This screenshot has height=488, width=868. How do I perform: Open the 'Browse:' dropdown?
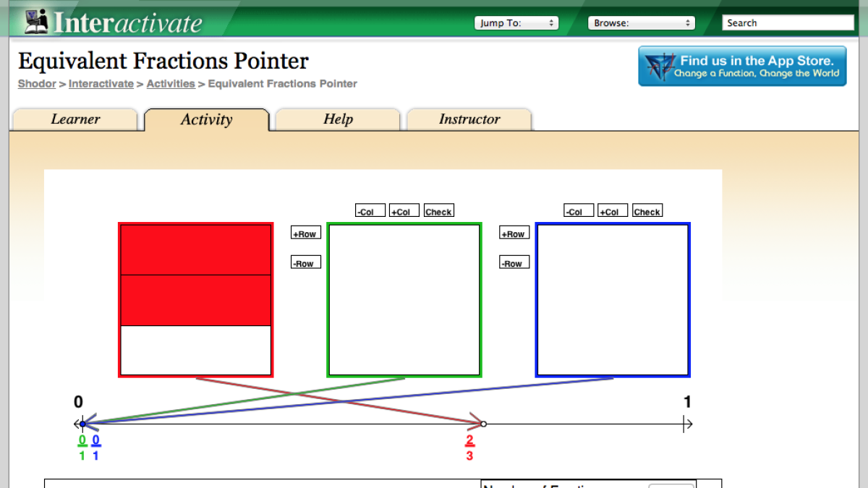click(x=641, y=22)
